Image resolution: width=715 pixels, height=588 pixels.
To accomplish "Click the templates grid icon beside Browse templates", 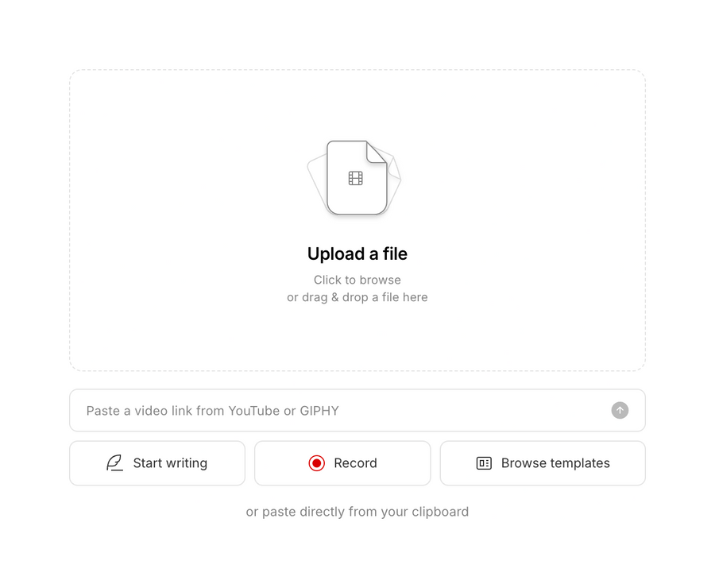I will point(483,462).
